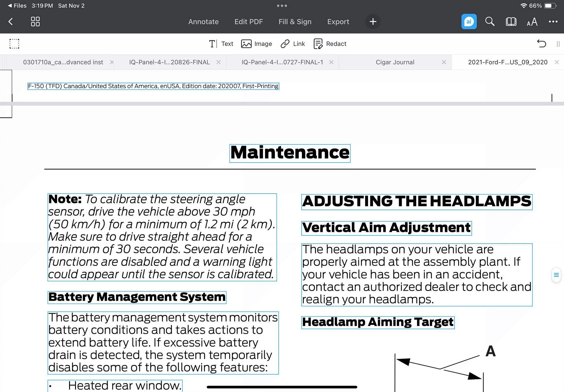Image resolution: width=564 pixels, height=392 pixels.
Task: Select the F-150 edition date footer text
Action: click(153, 86)
